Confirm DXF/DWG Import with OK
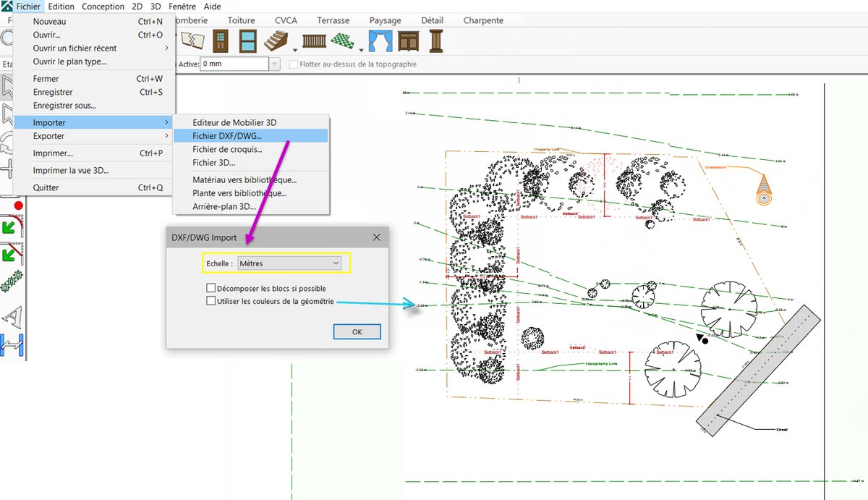 click(357, 331)
